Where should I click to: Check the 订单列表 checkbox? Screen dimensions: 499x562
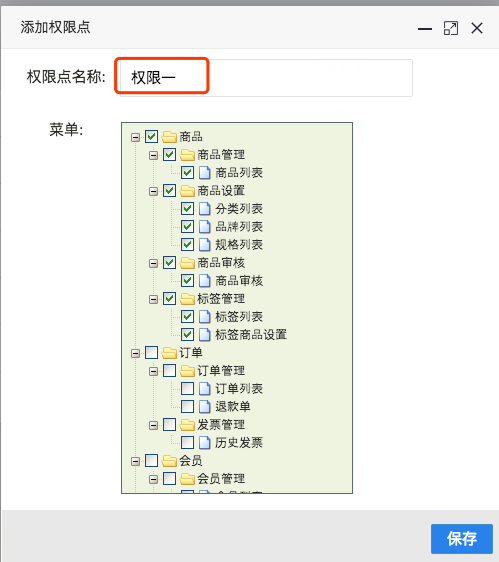[187, 389]
